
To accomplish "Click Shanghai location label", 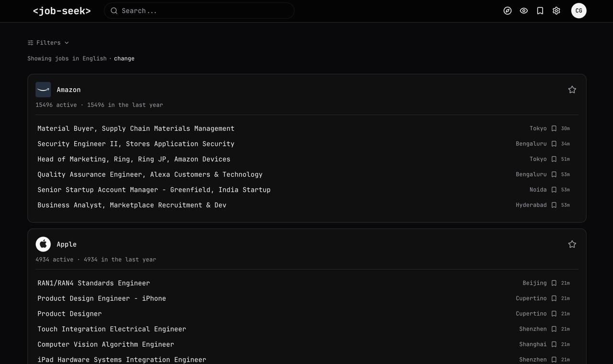I will pyautogui.click(x=533, y=344).
